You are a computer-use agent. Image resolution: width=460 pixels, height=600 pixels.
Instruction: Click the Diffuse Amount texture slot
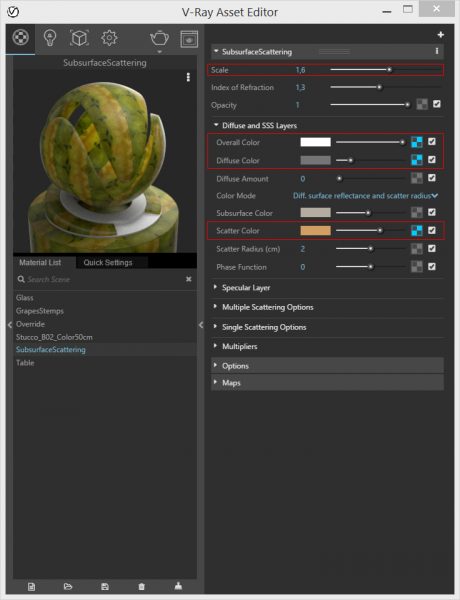(416, 178)
